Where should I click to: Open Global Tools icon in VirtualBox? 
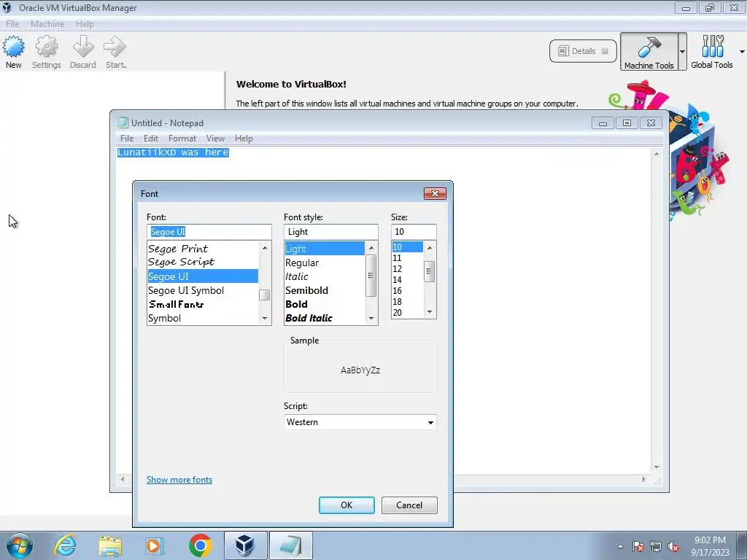click(712, 47)
